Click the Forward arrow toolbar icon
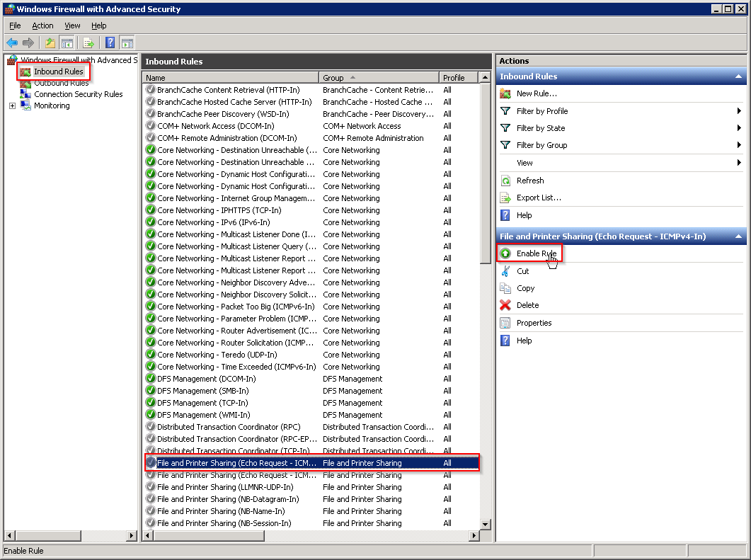The height and width of the screenshot is (560, 751). pyautogui.click(x=28, y=43)
